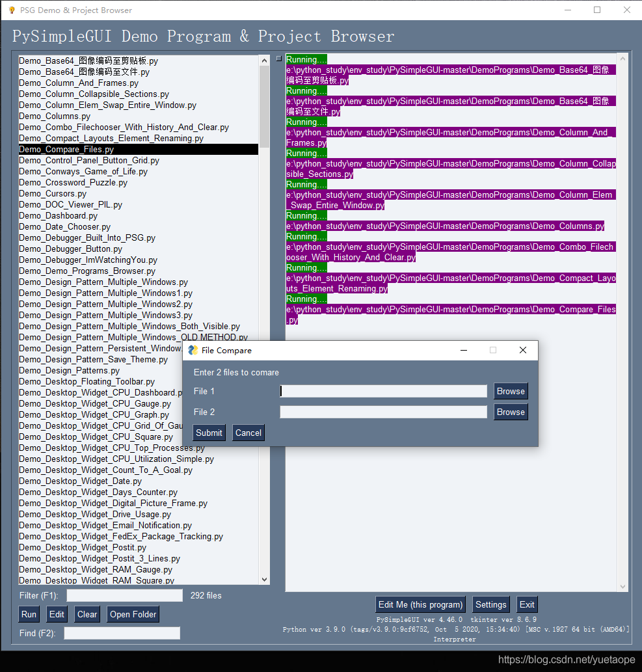Viewport: 642px width, 672px height.
Task: Click the Find (F2) input field
Action: click(x=122, y=633)
